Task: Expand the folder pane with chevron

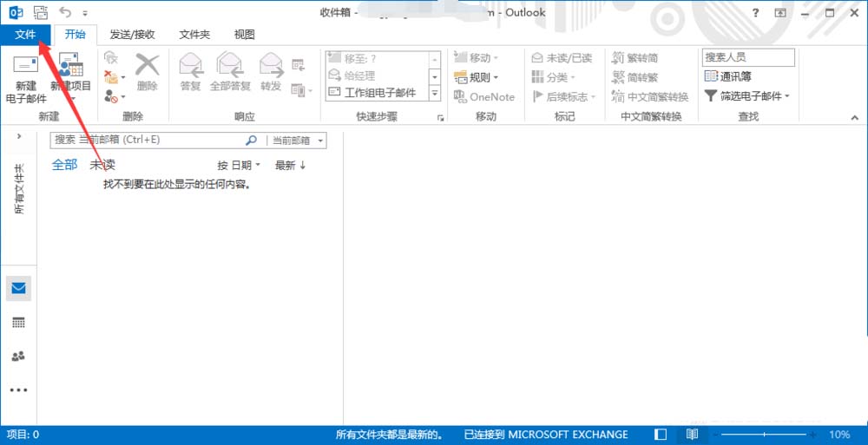Action: pyautogui.click(x=19, y=136)
